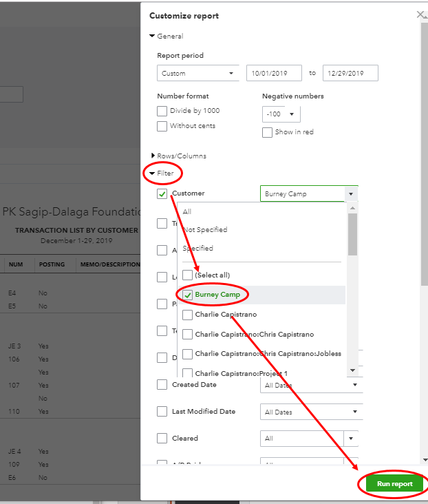Click MEMO/DESCRIPTION column header in report

point(110,264)
